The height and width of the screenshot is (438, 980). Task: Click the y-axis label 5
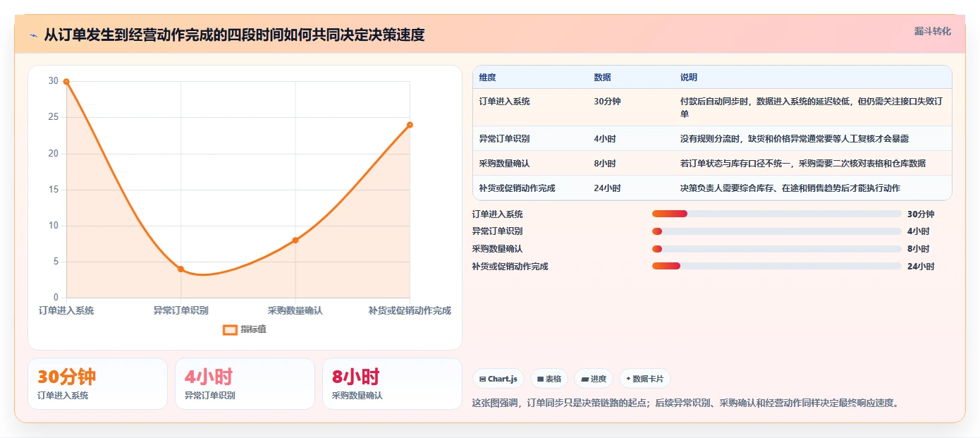[56, 262]
